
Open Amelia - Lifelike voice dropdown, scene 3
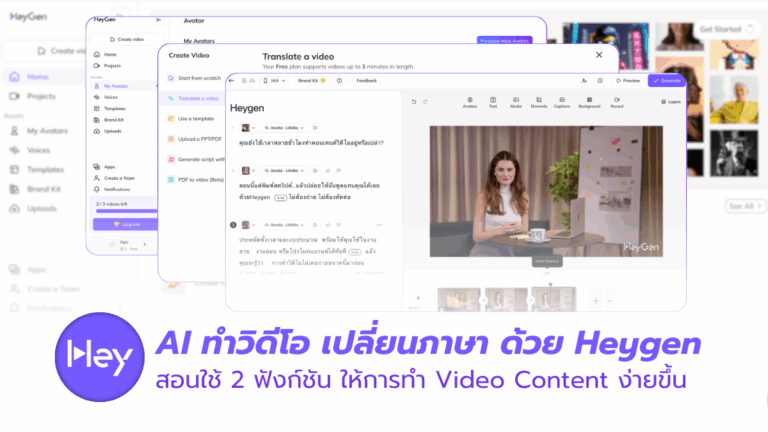click(285, 225)
